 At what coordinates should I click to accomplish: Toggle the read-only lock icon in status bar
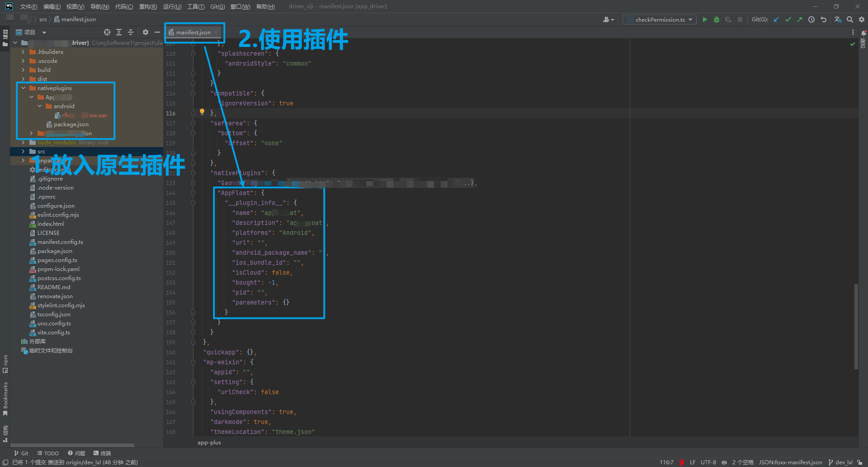coord(859,462)
